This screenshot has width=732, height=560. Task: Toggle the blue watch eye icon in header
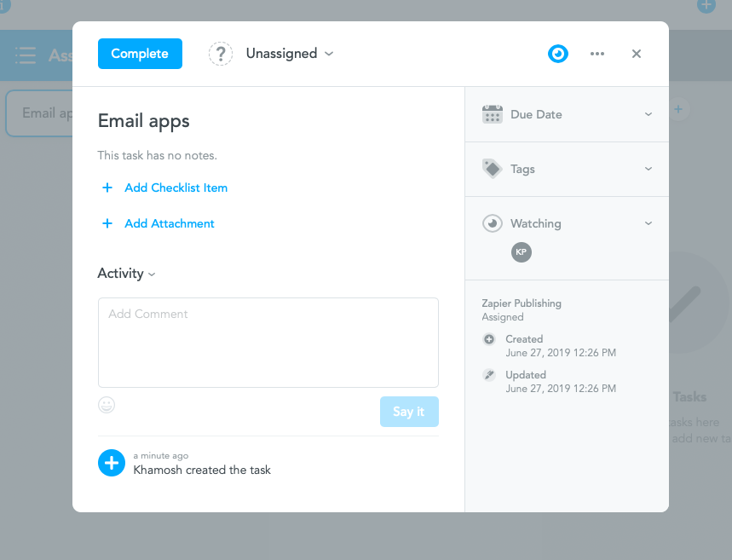[x=558, y=54]
